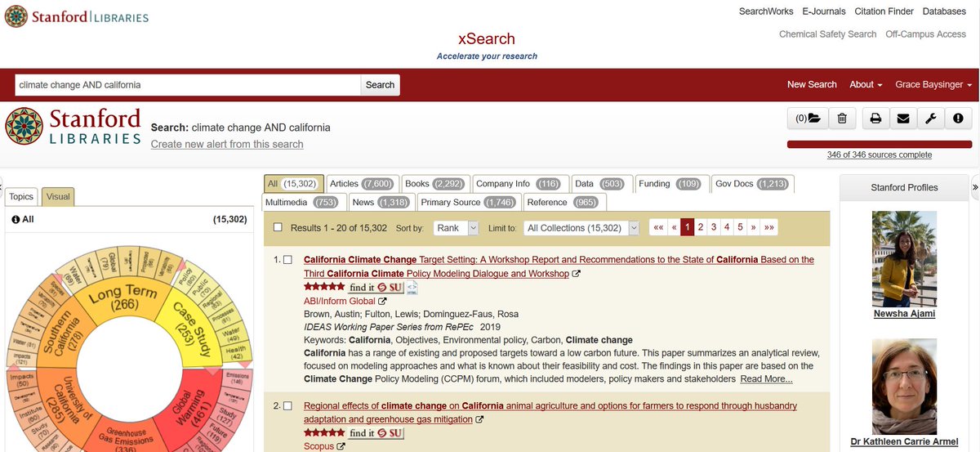The height and width of the screenshot is (452, 980).
Task: Click the Search button
Action: 380,85
